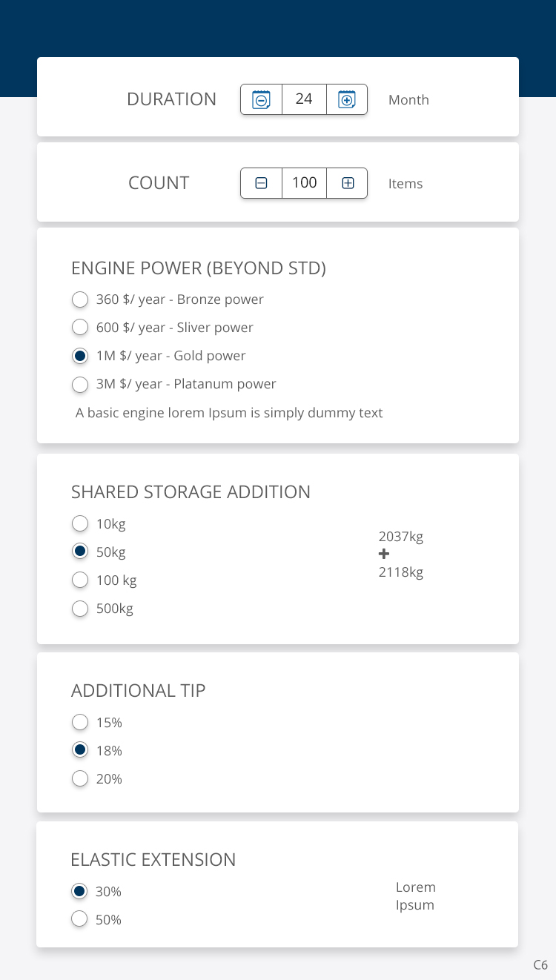Select 1M $/year Gold power option
The width and height of the screenshot is (556, 980).
coord(80,357)
